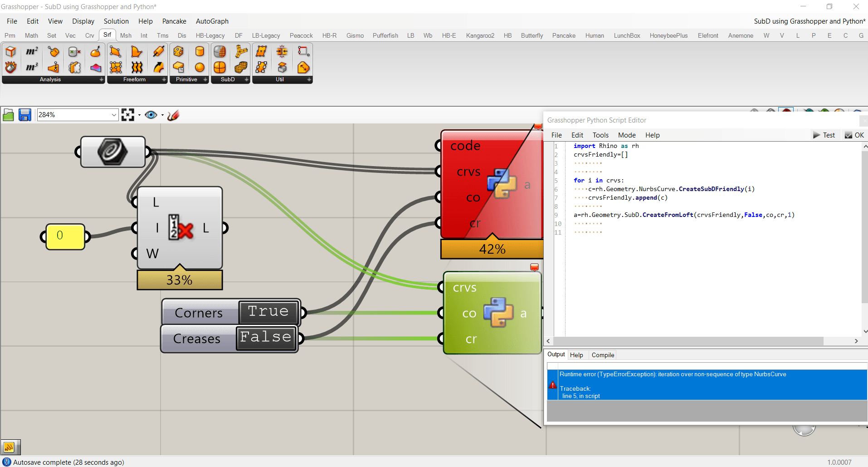Select the Box Properties component icon
This screenshot has height=467, width=868.
(x=10, y=52)
